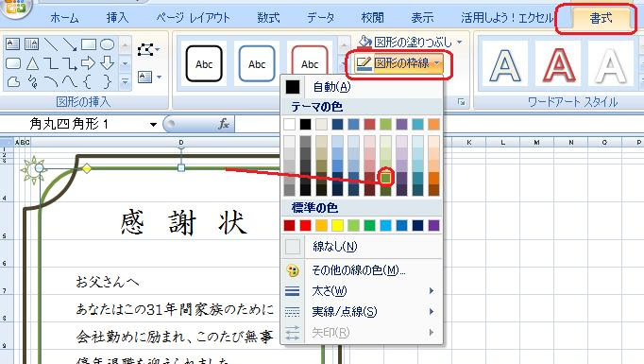Switch to the 挿入 tab
This screenshot has width=644, height=364.
click(117, 18)
